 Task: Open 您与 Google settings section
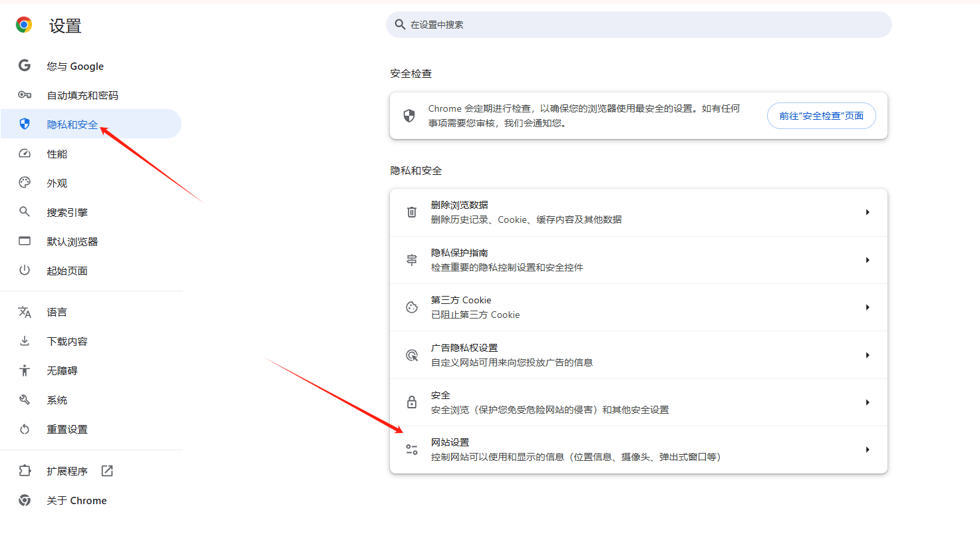[x=91, y=66]
